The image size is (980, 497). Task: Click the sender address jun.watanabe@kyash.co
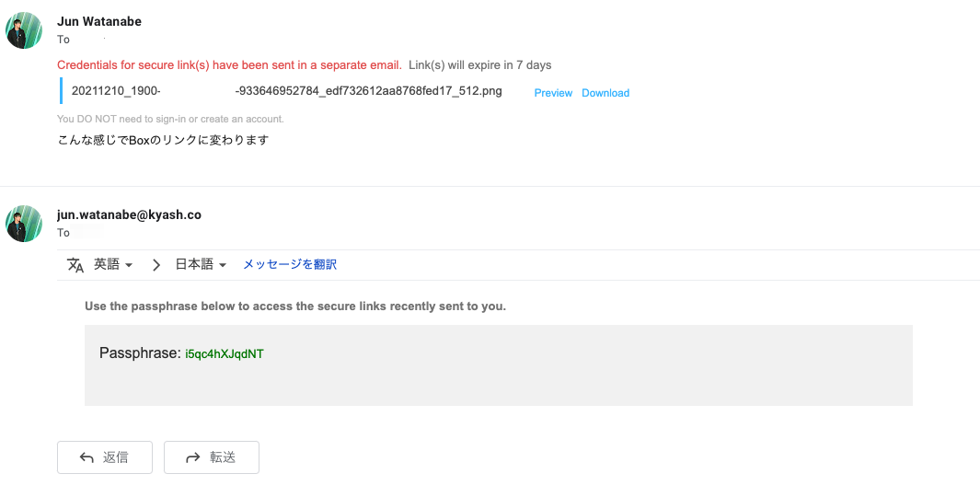129,214
